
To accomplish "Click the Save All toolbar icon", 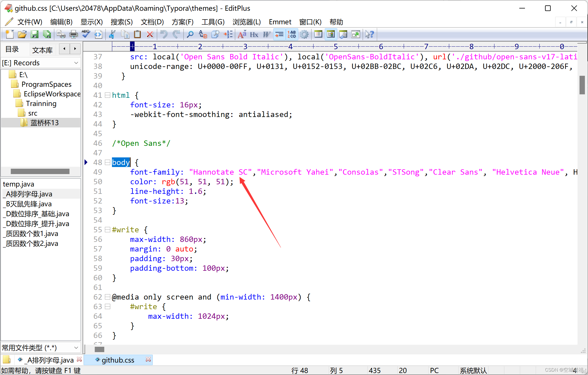I will pos(47,34).
